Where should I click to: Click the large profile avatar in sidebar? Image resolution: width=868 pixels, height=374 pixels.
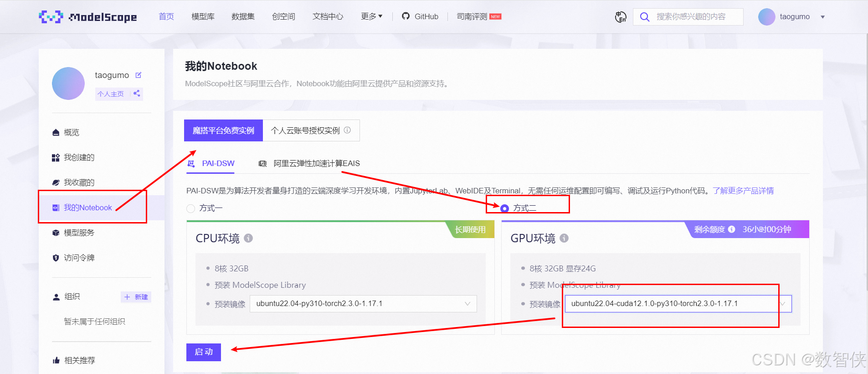pyautogui.click(x=68, y=83)
